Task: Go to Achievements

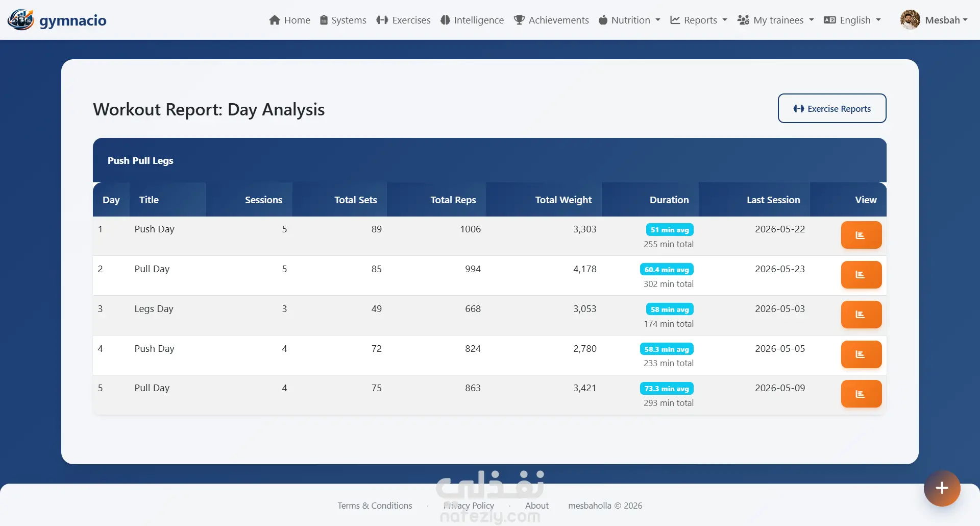Action: (x=551, y=20)
